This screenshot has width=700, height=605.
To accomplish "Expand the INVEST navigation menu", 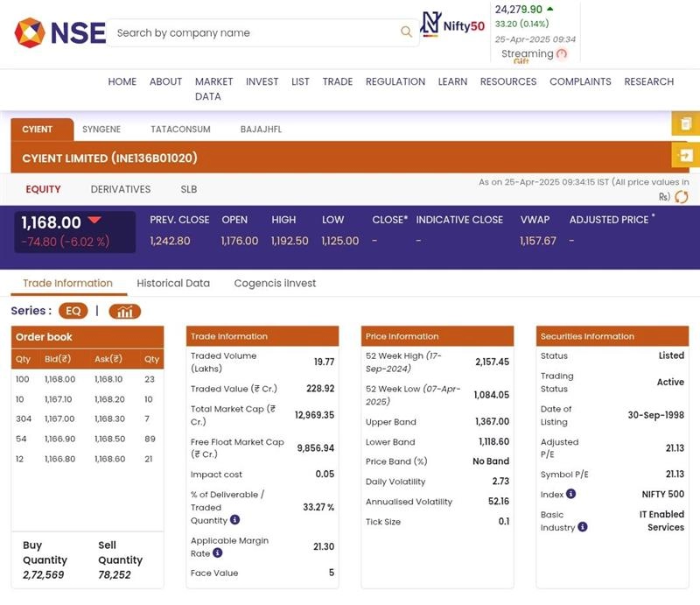I will (x=262, y=81).
